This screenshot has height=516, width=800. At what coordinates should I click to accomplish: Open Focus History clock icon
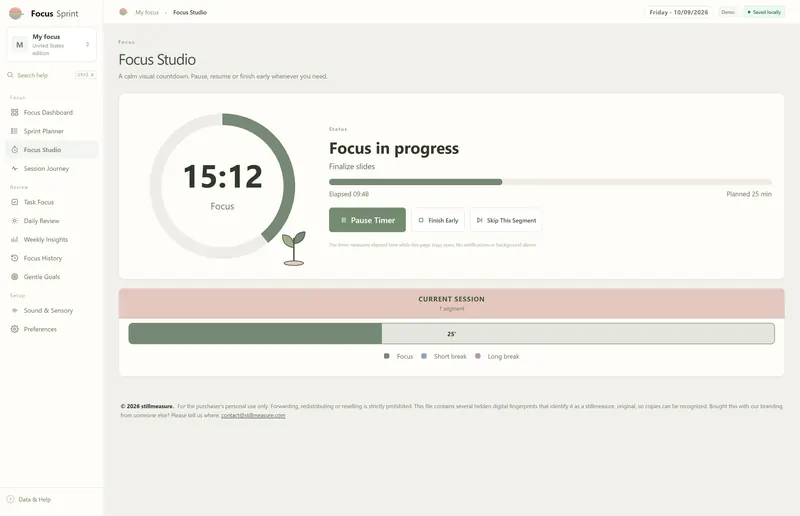point(14,258)
